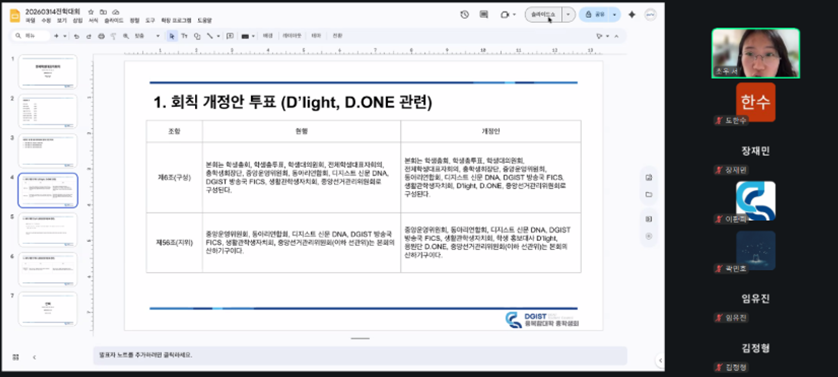Click the Meet camera icon
The image size is (838, 377).
pyautogui.click(x=505, y=14)
